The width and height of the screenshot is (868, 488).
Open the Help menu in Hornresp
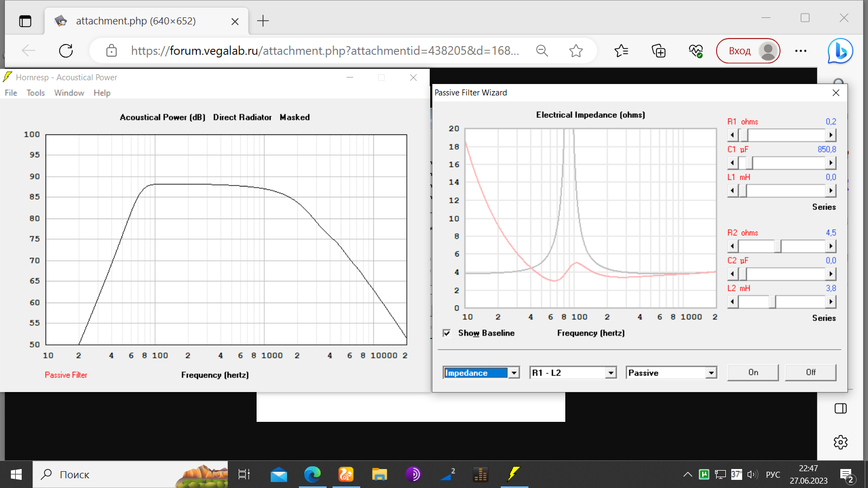coord(102,93)
